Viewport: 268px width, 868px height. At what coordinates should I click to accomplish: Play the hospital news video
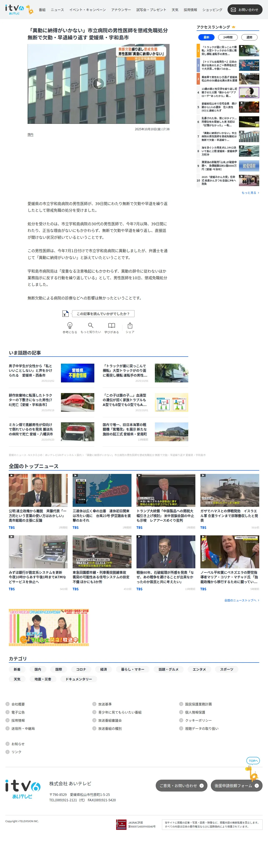(x=98, y=84)
